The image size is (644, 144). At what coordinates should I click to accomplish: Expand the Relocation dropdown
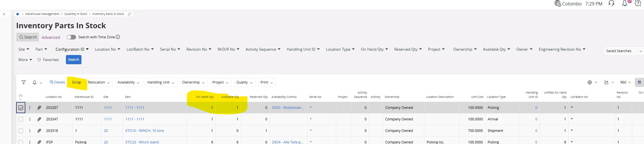click(x=99, y=82)
